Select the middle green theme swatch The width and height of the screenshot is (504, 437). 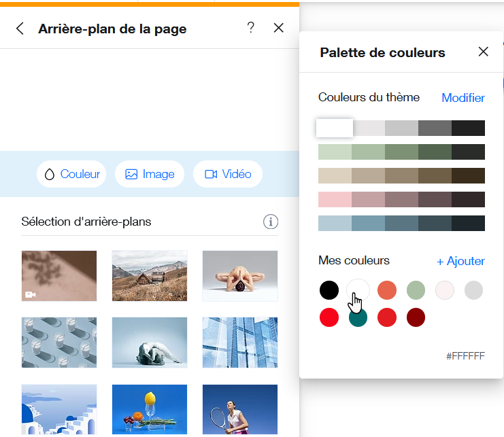click(x=401, y=152)
